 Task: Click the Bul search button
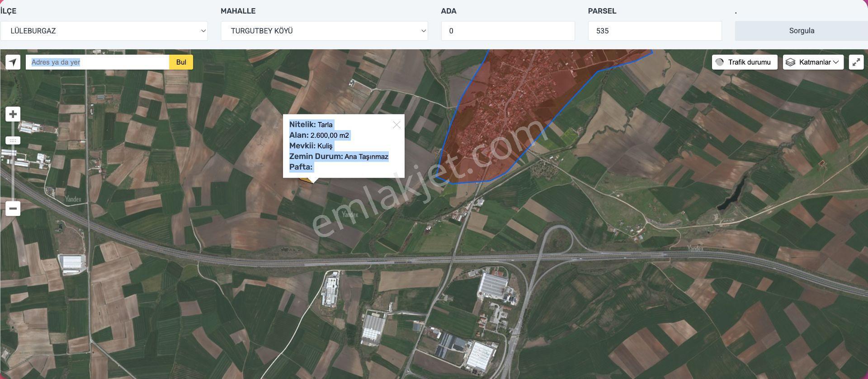(x=181, y=62)
